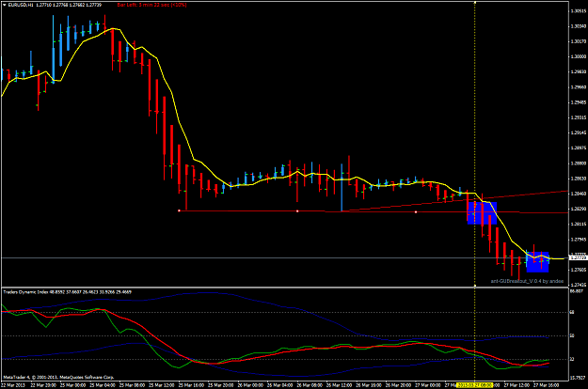This screenshot has height=389, width=588.
Task: Click the triangle arrow beside EURUSD,H1 title
Action: (x=4, y=5)
